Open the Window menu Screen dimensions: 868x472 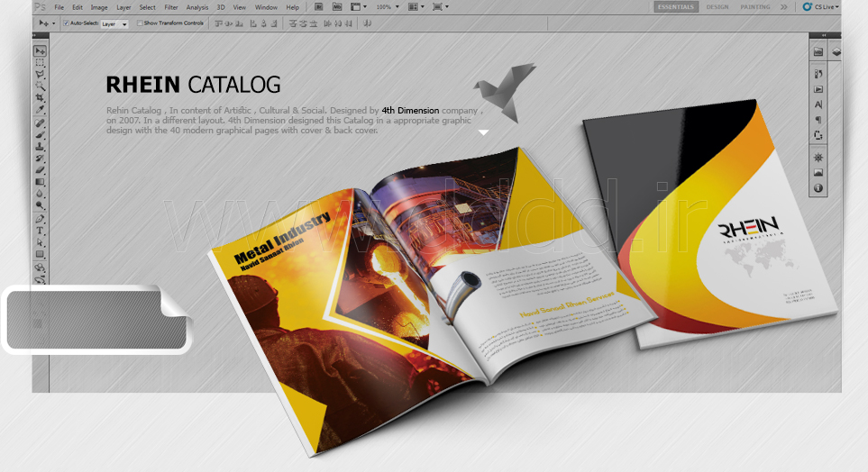click(x=266, y=7)
